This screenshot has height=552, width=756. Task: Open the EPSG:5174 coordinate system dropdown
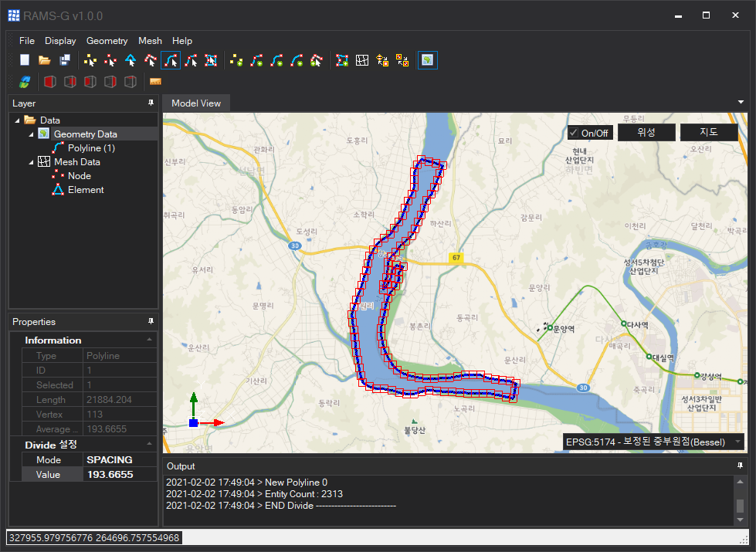coord(737,442)
